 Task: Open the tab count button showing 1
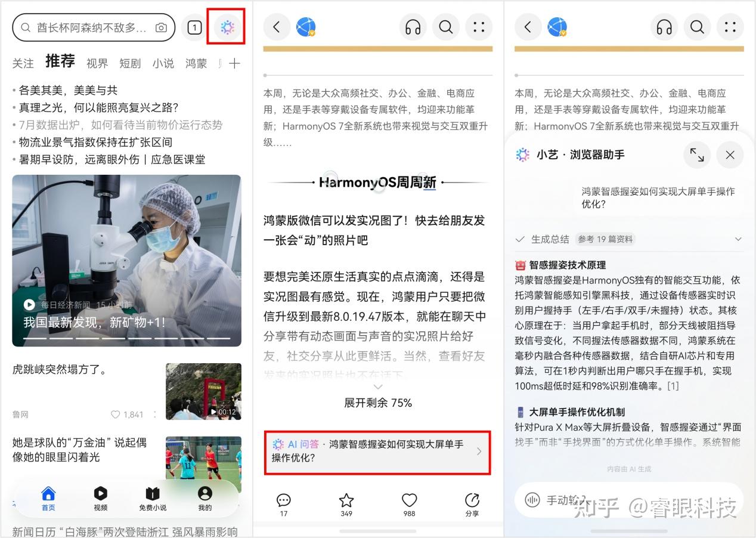click(194, 27)
